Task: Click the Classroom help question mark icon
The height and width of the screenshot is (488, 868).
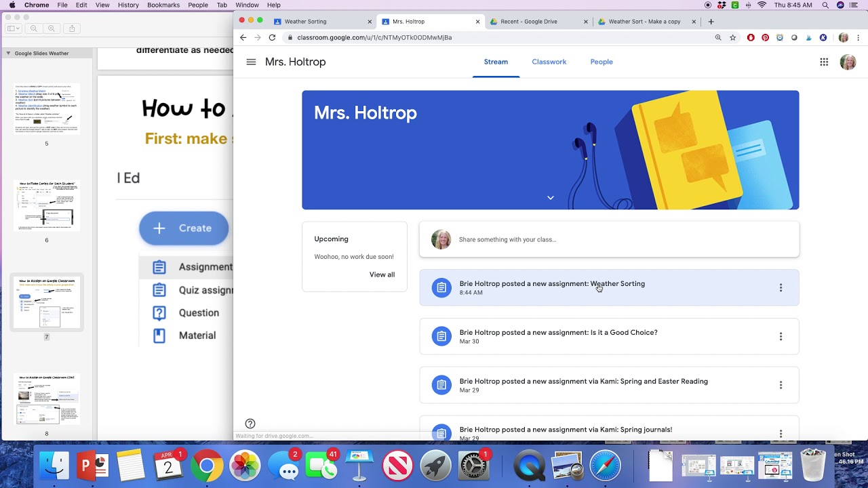Action: click(x=250, y=424)
